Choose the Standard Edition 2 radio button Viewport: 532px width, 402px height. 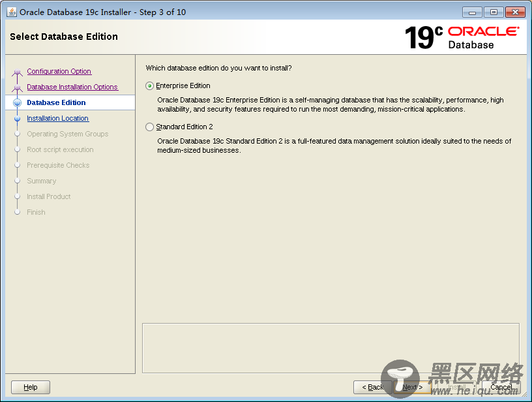(149, 127)
